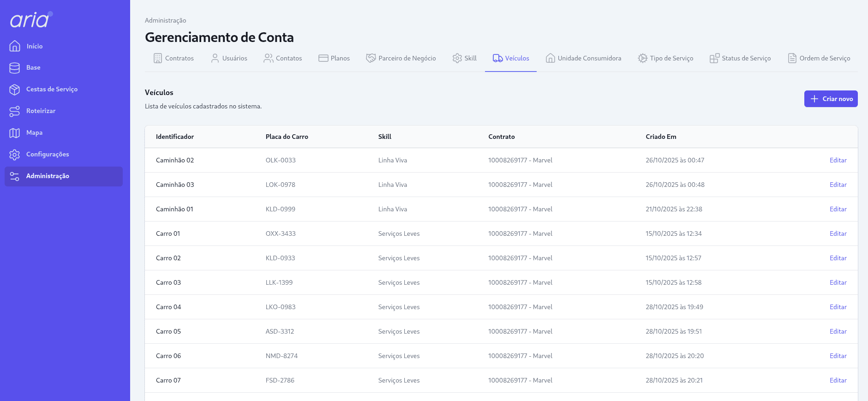The width and height of the screenshot is (868, 401).
Task: Click the Skill tab gear icon
Action: pos(457,58)
